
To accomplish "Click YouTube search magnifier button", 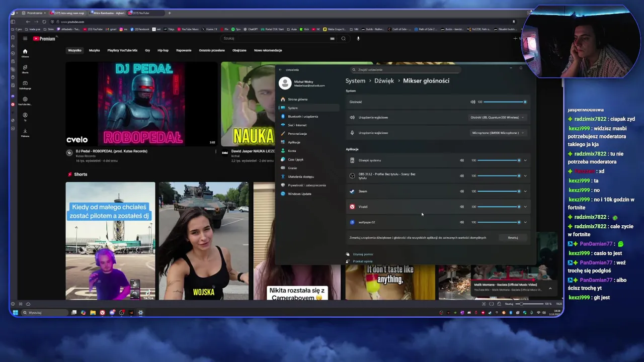I will pyautogui.click(x=344, y=39).
